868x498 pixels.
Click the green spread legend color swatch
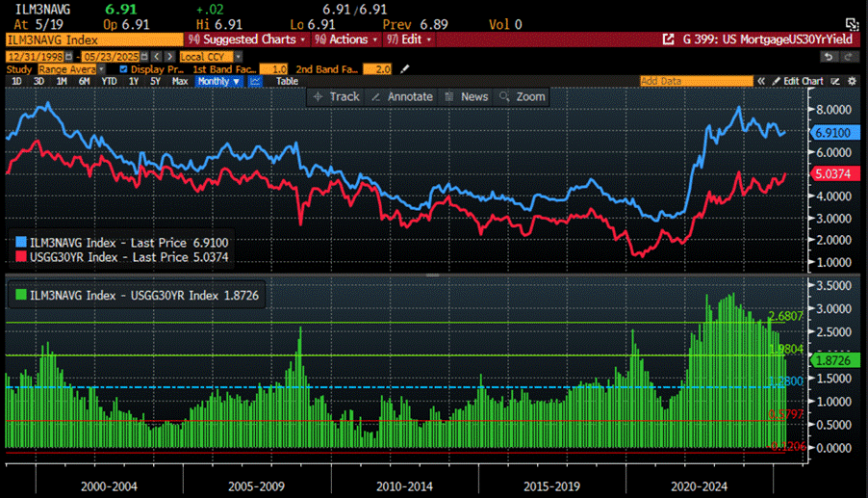(21, 295)
